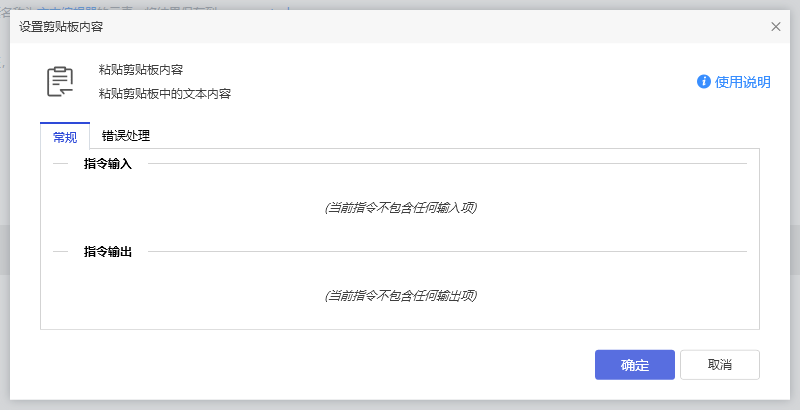This screenshot has width=800, height=410.
Task: Switch to the 错误处理 tab
Action: coord(126,136)
